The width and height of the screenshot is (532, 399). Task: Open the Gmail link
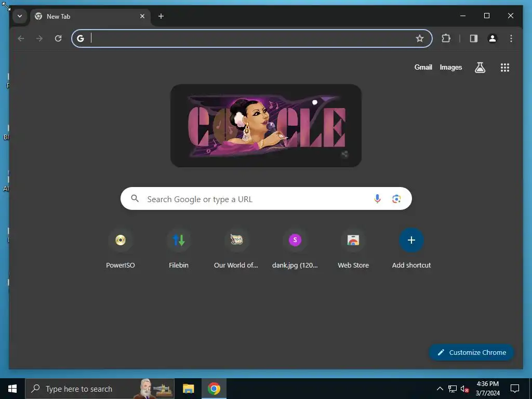(423, 67)
